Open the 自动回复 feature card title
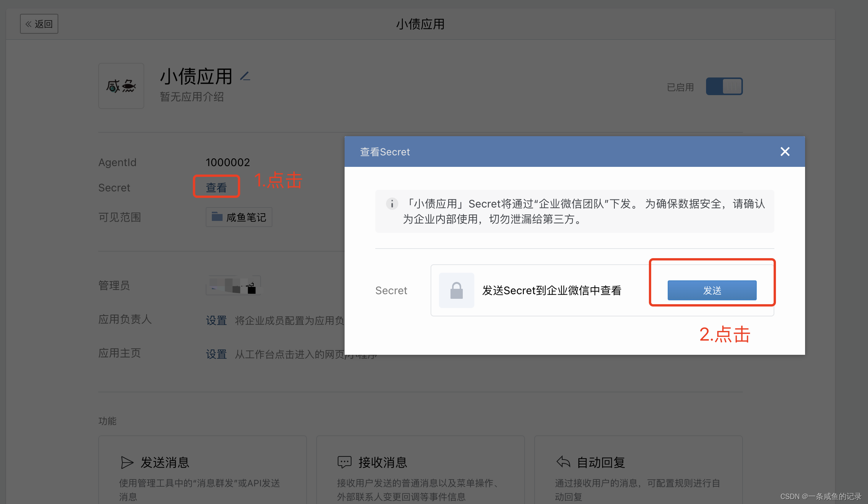The image size is (868, 504). tap(601, 463)
